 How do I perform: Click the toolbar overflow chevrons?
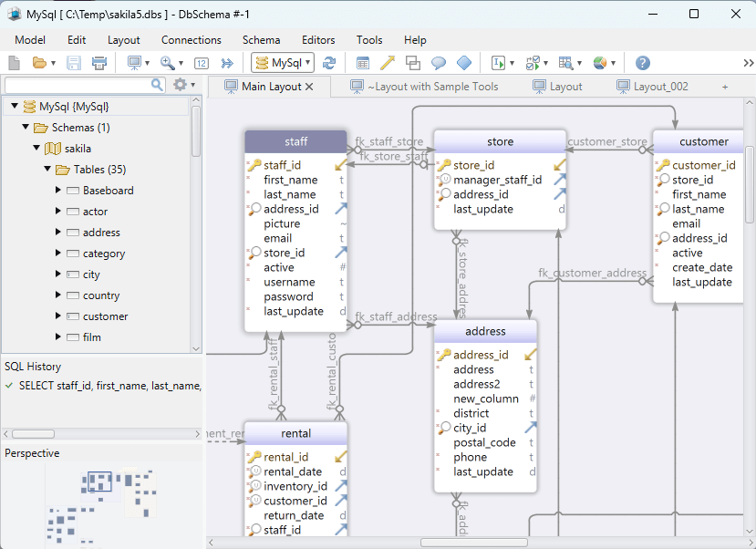tap(749, 63)
